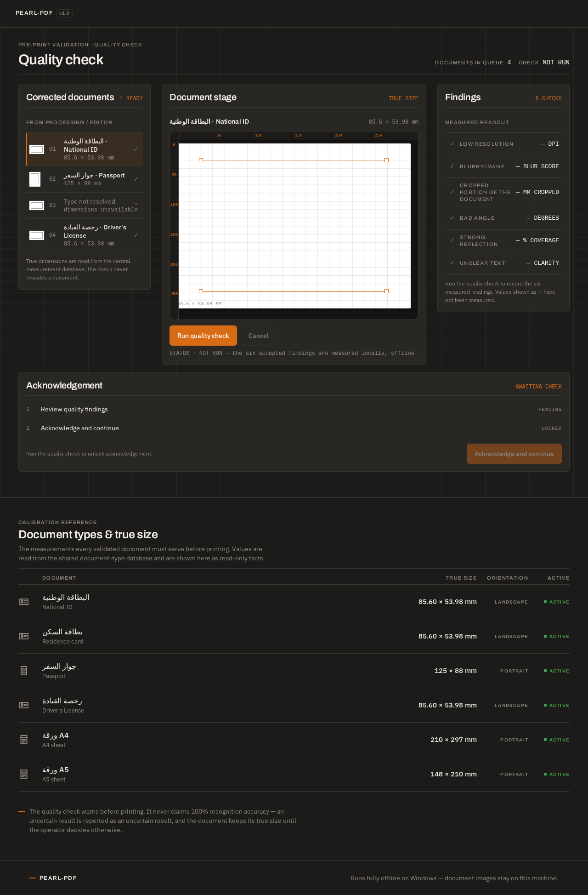
Task: Click the orange Acknowledge and continue button
Action: (x=514, y=454)
